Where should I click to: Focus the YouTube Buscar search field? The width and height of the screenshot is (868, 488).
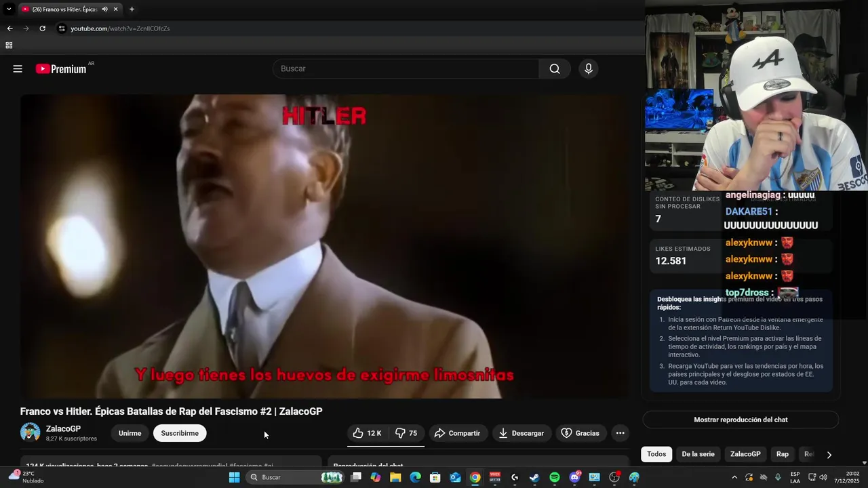pyautogui.click(x=406, y=68)
